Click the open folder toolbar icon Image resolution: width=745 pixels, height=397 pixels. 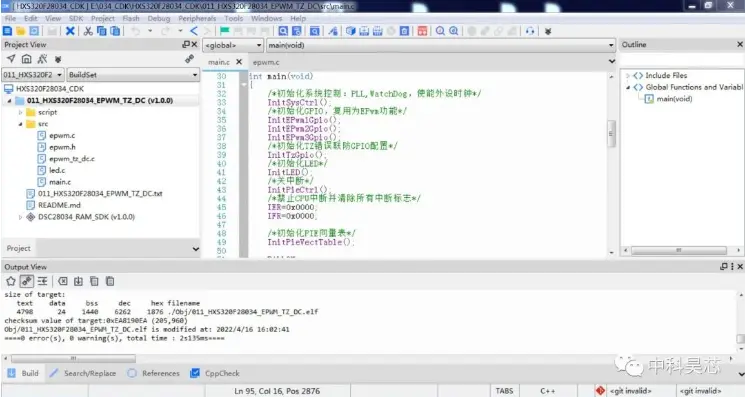click(20, 31)
